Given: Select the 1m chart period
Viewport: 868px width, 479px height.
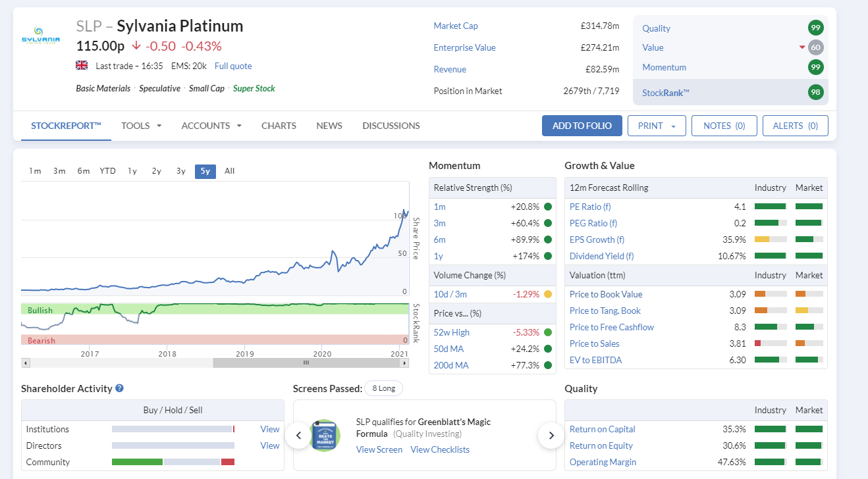Looking at the screenshot, I should click(35, 171).
